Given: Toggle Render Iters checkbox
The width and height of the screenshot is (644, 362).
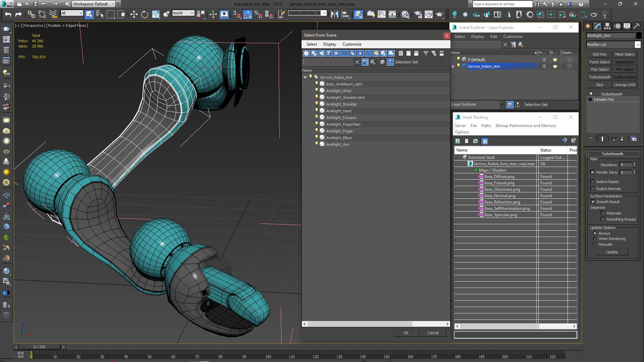Looking at the screenshot, I should click(592, 172).
